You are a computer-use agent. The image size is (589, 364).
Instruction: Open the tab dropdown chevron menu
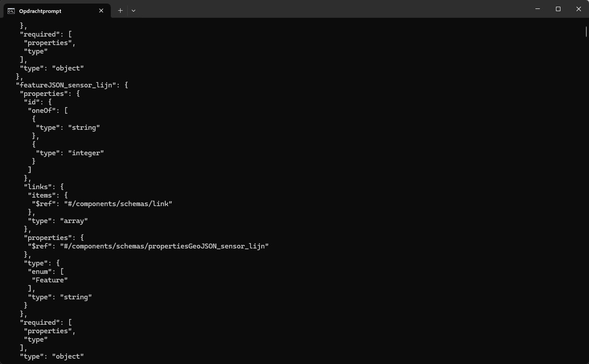coord(134,10)
